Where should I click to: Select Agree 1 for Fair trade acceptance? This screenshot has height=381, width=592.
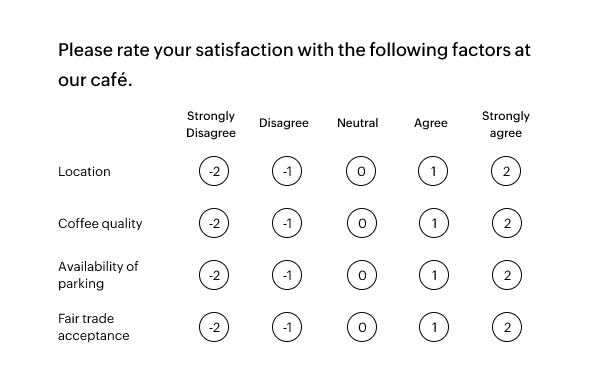tap(434, 327)
